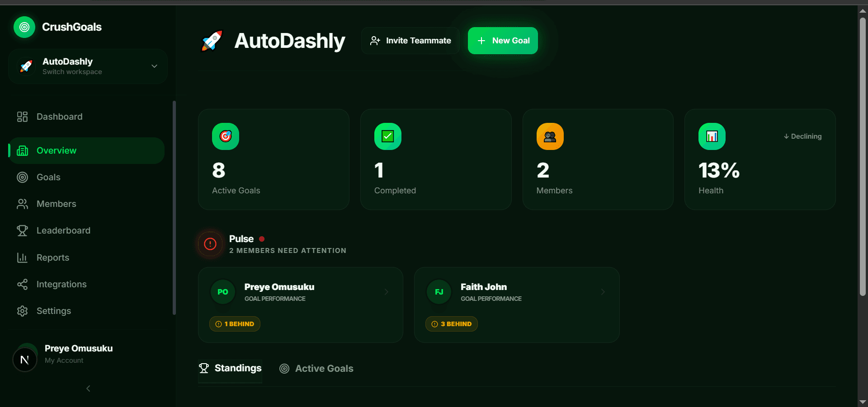Expand the Switch workspace dropdown
This screenshot has width=868, height=407.
154,66
